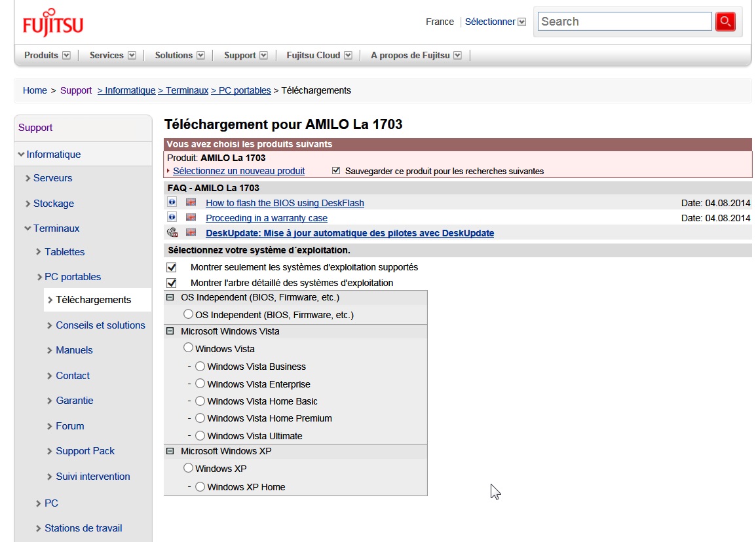Open the Produits menu dropdown arrow
Viewport: 756px width, 542px height.
67,56
